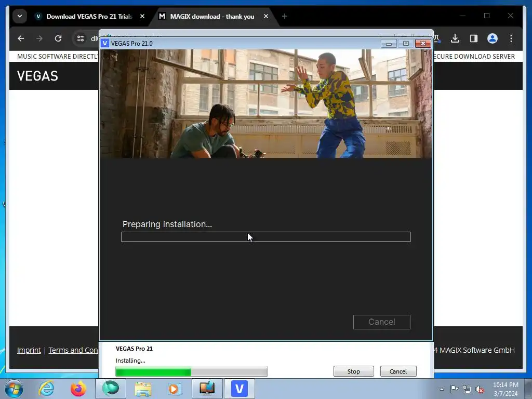Image resolution: width=532 pixels, height=399 pixels.
Task: Go back in Chrome browser
Action: click(x=21, y=38)
